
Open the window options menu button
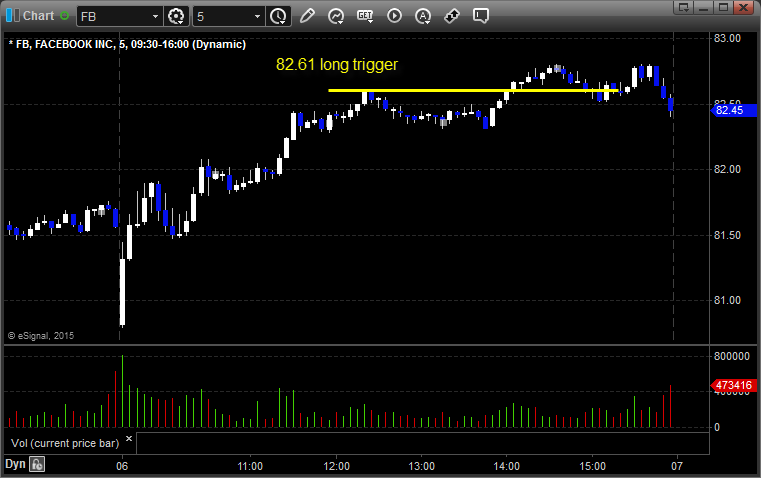[683, 7]
